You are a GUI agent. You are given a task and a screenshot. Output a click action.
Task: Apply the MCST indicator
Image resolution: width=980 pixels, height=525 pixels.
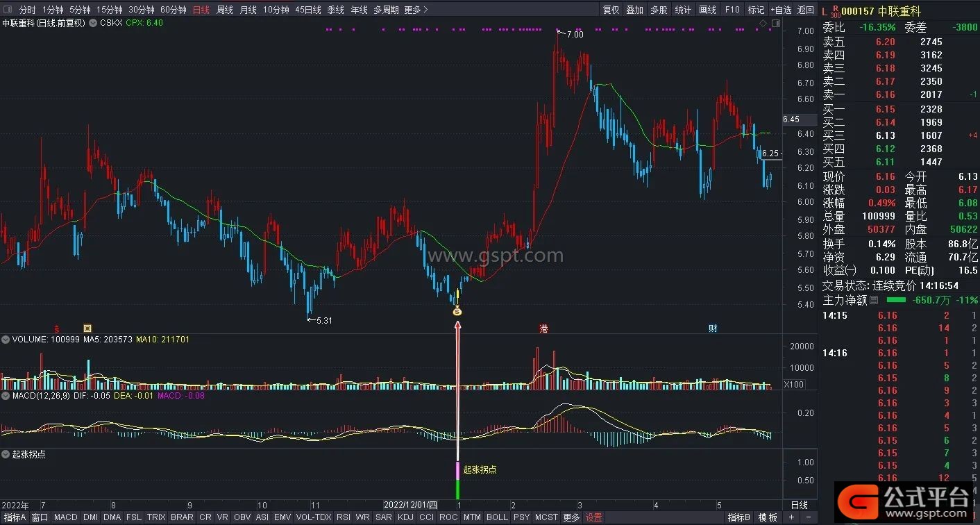[546, 517]
